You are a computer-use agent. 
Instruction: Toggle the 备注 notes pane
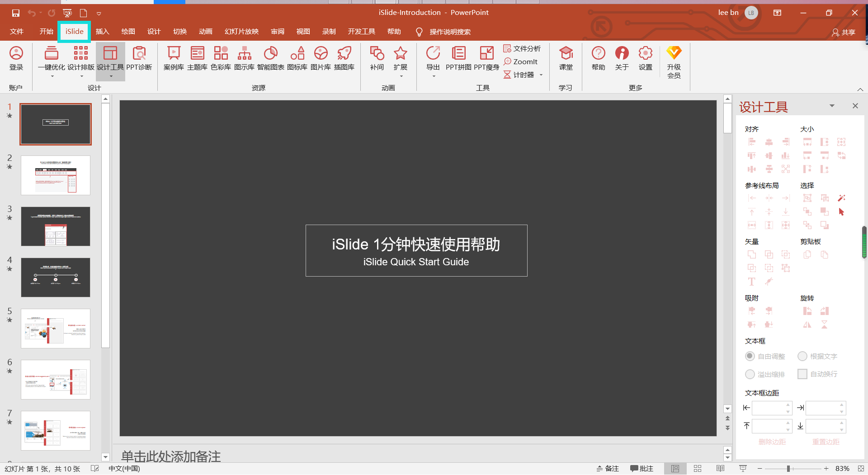(608, 469)
